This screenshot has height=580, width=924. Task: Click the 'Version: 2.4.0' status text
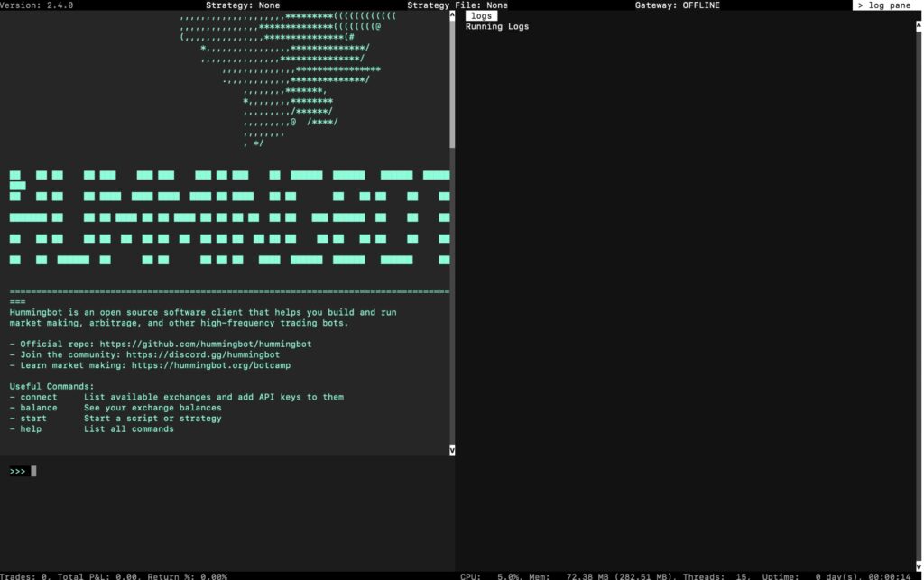point(36,5)
